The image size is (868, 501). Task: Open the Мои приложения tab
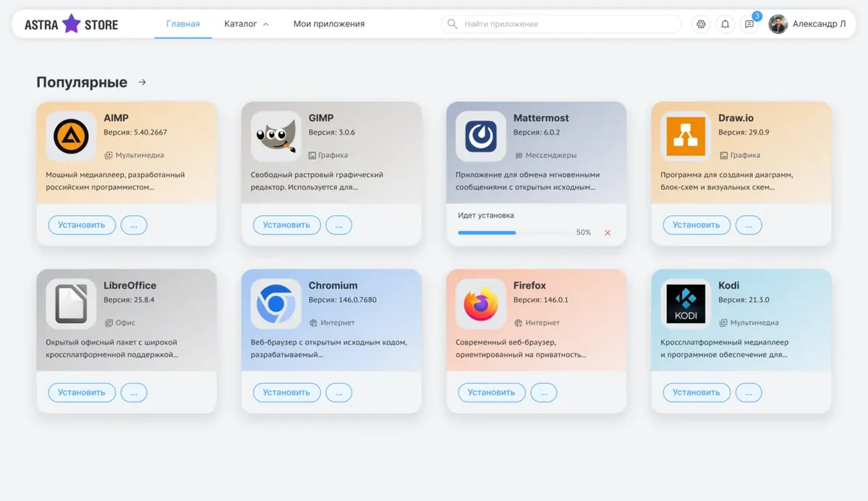329,24
